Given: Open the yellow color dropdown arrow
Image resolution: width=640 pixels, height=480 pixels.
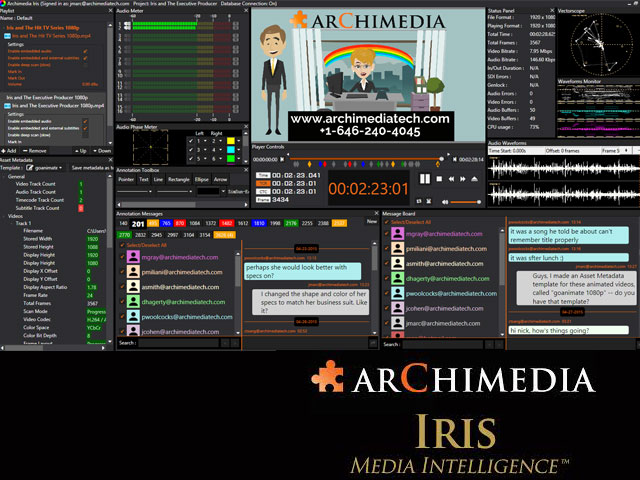Looking at the screenshot, I should [239, 141].
